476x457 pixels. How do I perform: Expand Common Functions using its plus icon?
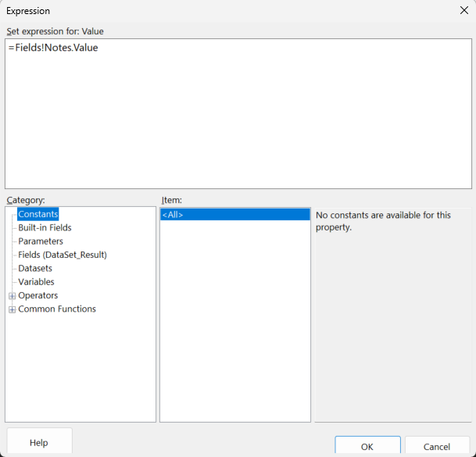coord(12,309)
